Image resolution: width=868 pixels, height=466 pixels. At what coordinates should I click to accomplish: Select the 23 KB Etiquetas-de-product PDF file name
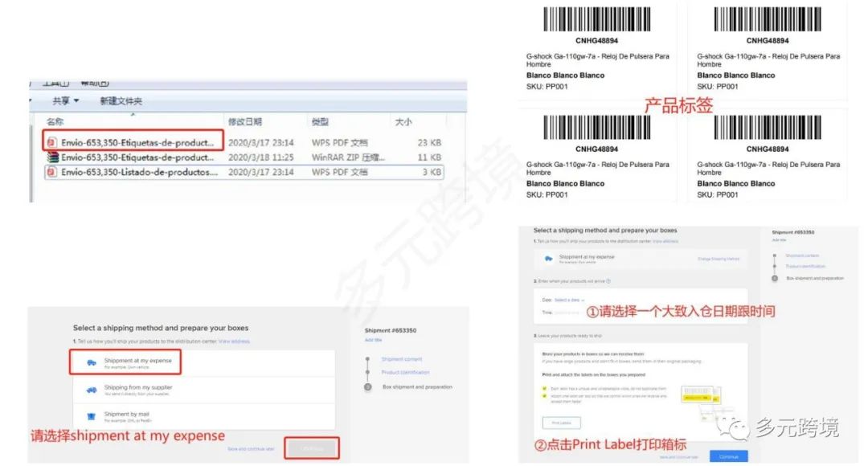pos(137,142)
